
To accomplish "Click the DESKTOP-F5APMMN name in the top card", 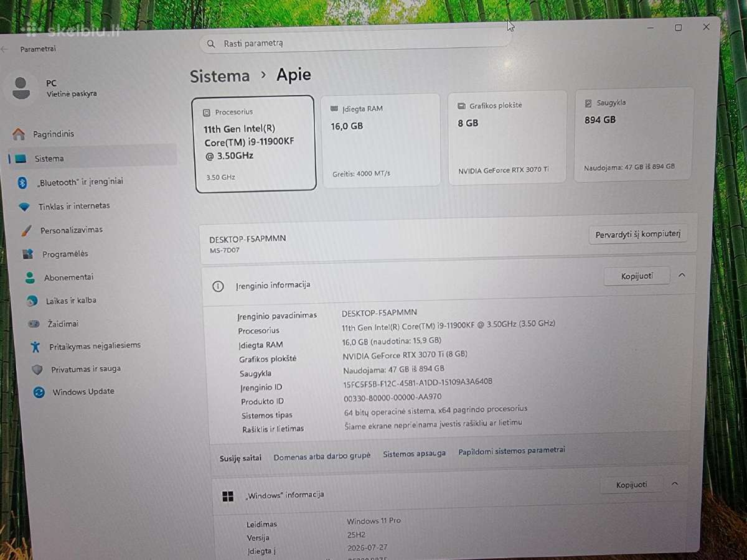I will [248, 239].
